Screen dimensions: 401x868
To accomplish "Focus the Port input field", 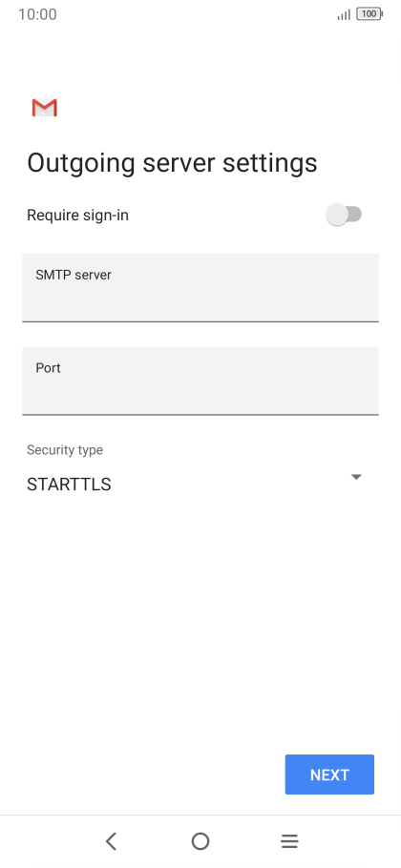I will point(200,381).
